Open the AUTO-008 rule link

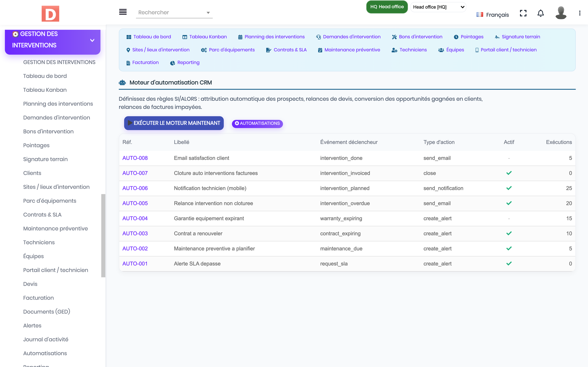tap(135, 158)
